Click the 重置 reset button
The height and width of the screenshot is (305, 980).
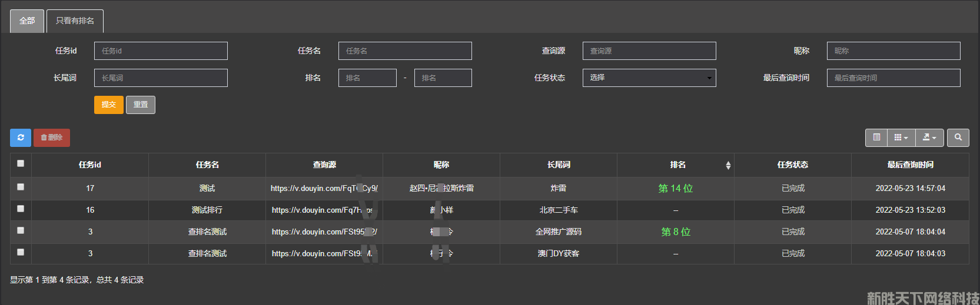tap(140, 105)
